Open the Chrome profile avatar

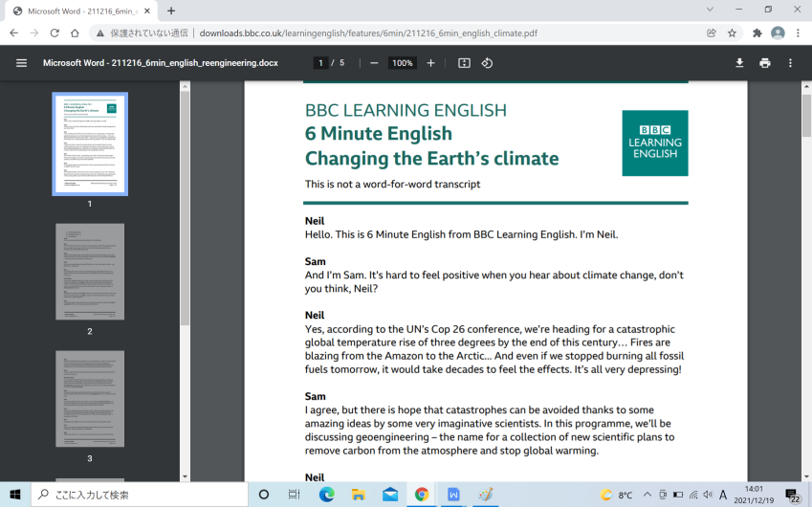[x=778, y=33]
